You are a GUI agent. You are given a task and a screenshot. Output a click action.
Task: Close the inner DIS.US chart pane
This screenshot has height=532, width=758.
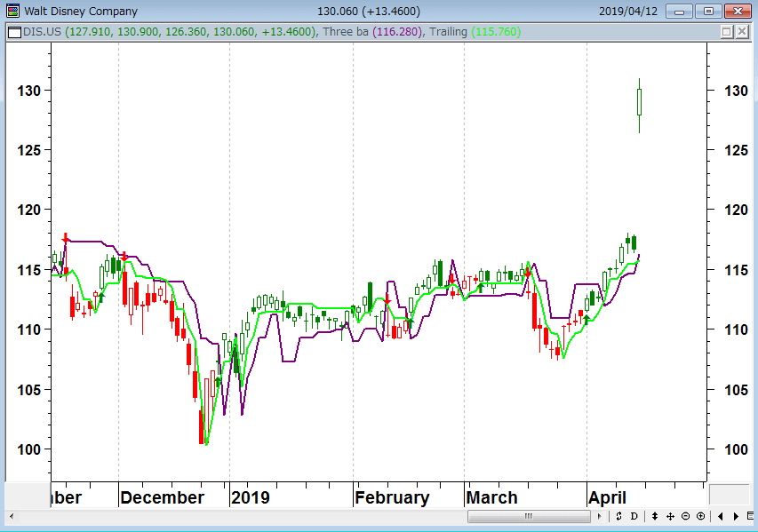click(742, 32)
